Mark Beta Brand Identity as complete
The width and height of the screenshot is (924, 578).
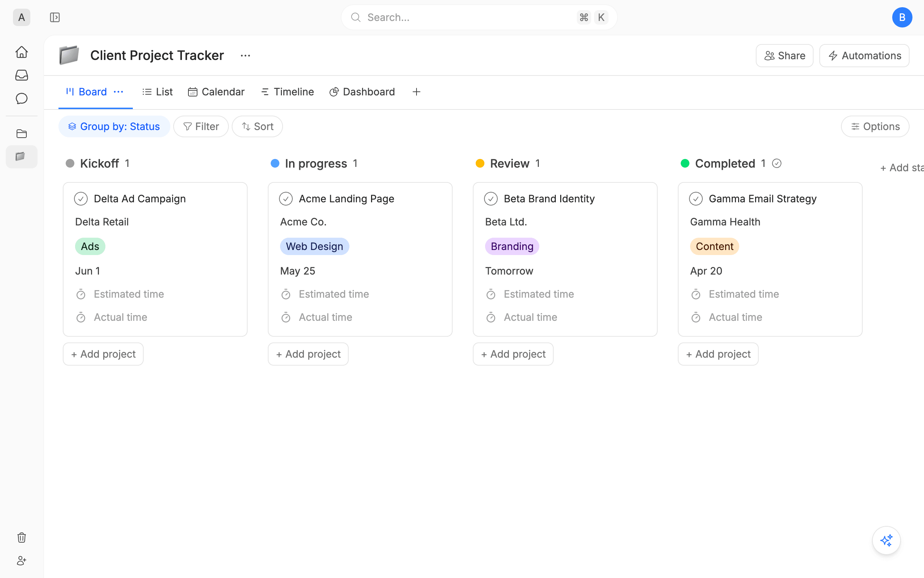point(491,199)
